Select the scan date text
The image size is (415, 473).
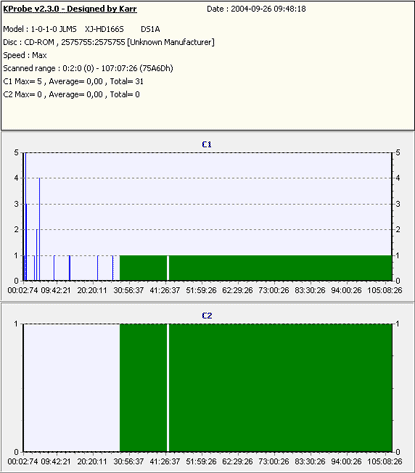256,9
